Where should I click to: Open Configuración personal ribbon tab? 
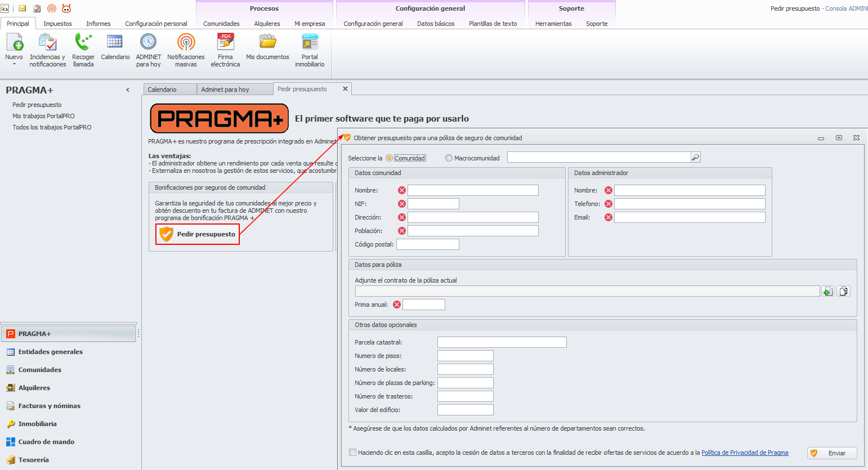(156, 24)
